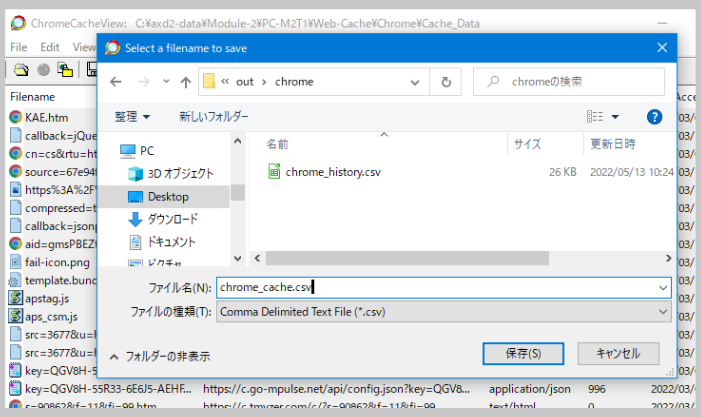Click the Chrome icon beside KAE.htm

coord(15,117)
